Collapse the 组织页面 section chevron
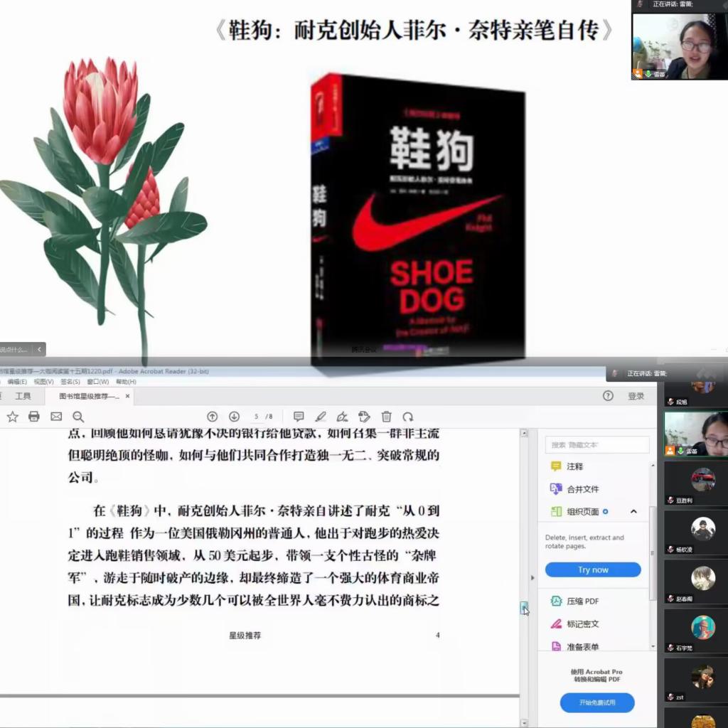The width and height of the screenshot is (728, 728). click(633, 511)
